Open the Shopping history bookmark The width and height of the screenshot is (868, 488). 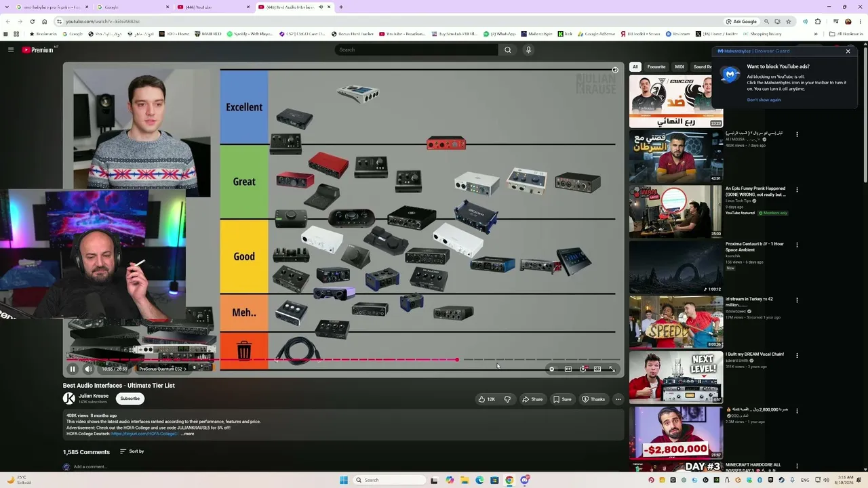[762, 34]
